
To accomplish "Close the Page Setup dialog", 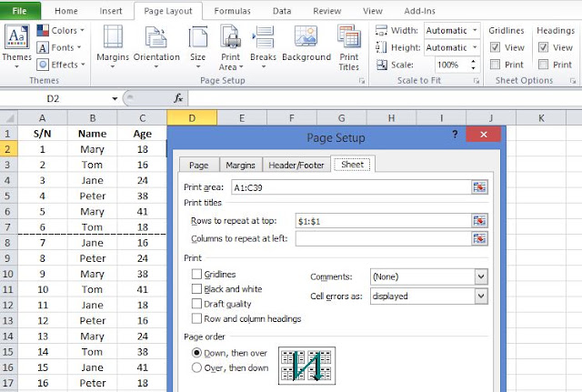I will (483, 135).
